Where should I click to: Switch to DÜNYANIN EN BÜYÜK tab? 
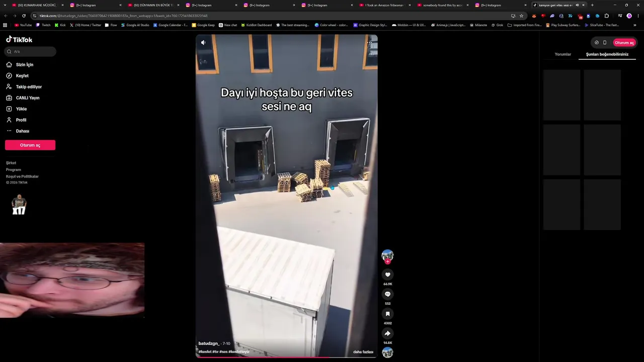[x=153, y=5]
